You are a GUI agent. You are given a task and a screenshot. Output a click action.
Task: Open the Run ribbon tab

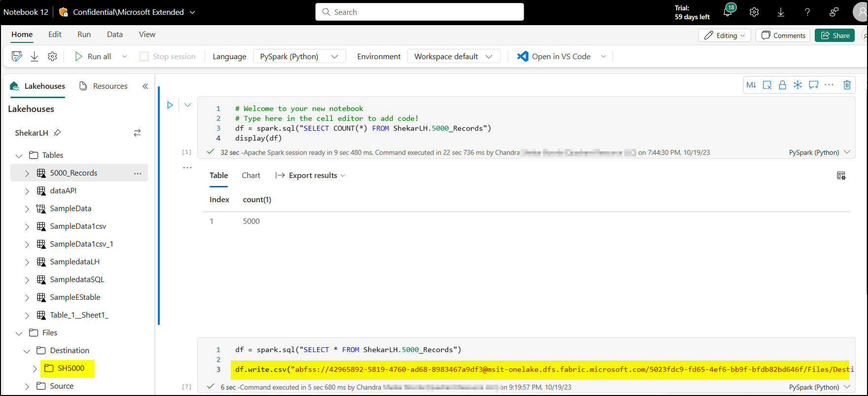(84, 34)
